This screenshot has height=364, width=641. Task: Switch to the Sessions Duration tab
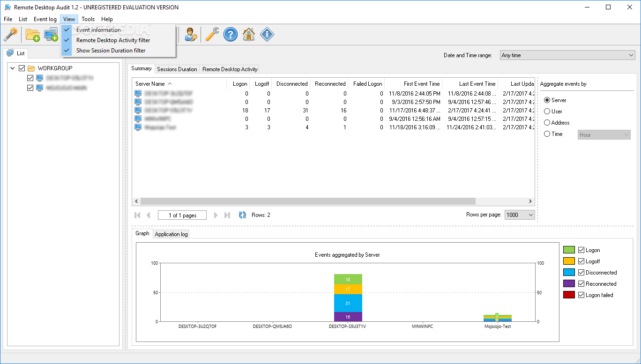(x=177, y=69)
